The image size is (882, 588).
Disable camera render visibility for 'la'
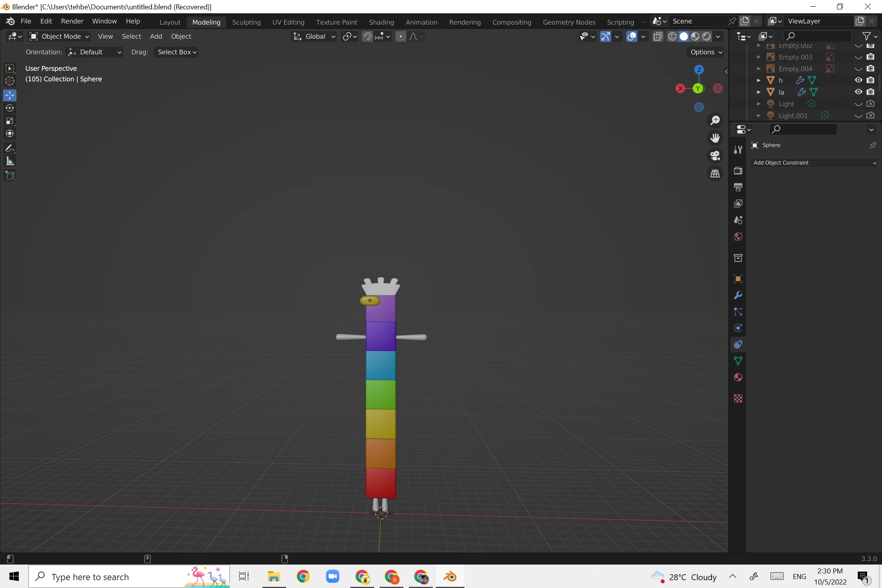pyautogui.click(x=871, y=92)
